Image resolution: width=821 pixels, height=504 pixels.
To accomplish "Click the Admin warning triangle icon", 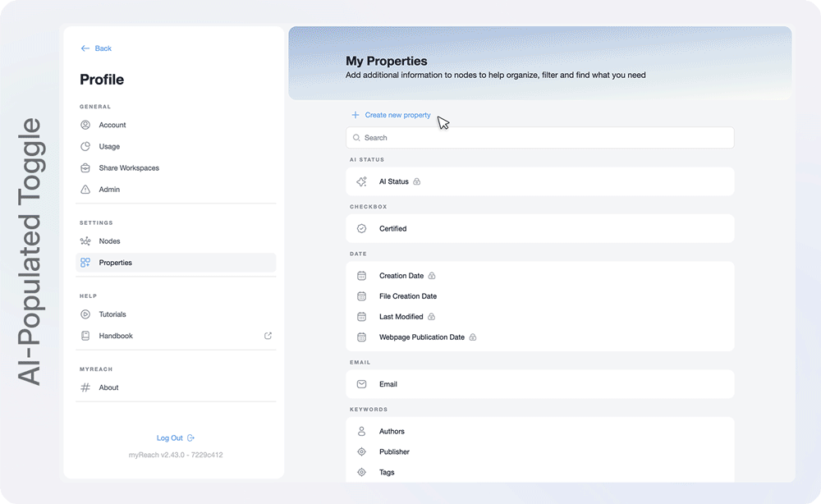I will click(x=85, y=190).
